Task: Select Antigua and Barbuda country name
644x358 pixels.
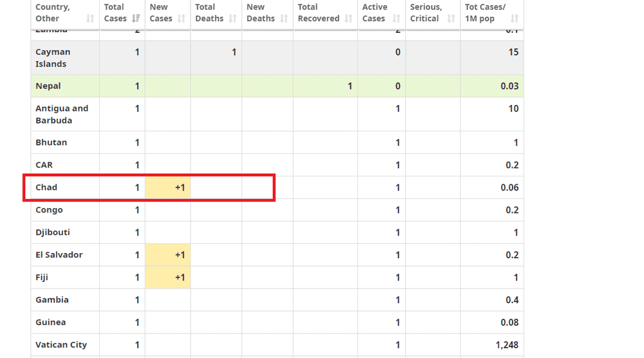Action: 62,114
